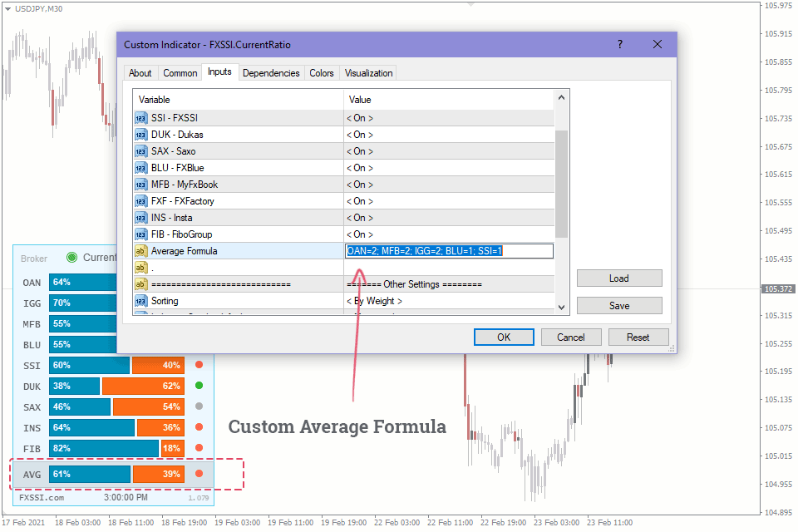Click the gray signal dot in SAX row

(x=199, y=406)
